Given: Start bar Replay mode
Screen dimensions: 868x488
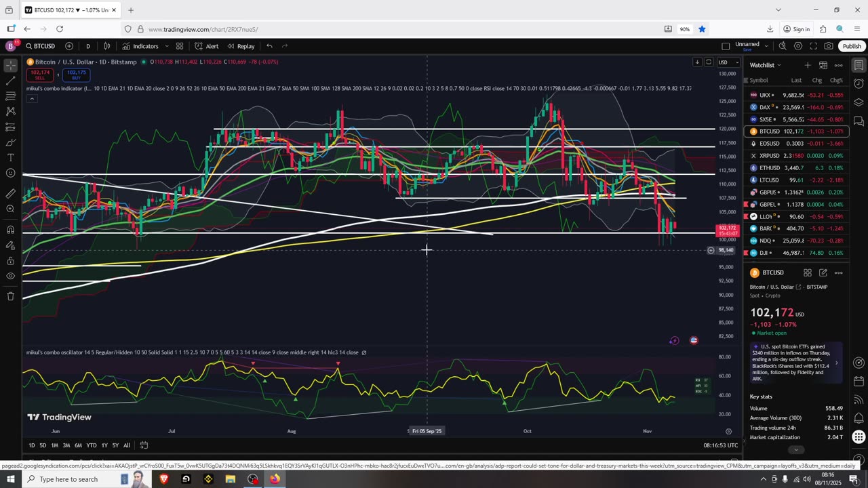Looking at the screenshot, I should click(x=241, y=46).
